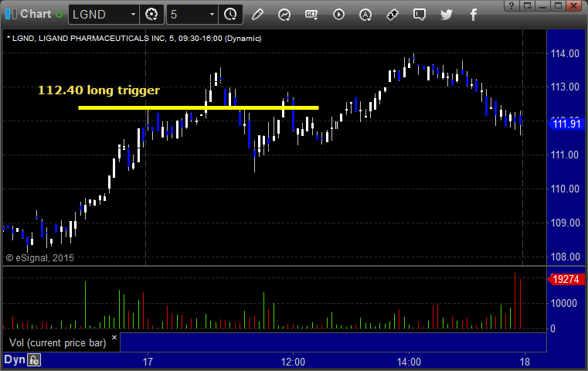Click the 12:00 time axis label
The width and height of the screenshot is (588, 371).
click(293, 362)
